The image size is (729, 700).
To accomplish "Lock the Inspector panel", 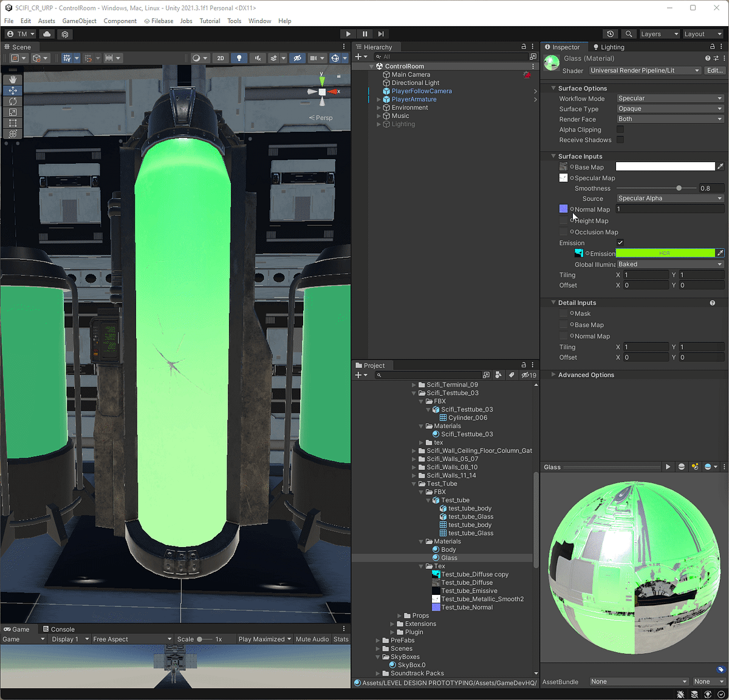I will (x=713, y=47).
